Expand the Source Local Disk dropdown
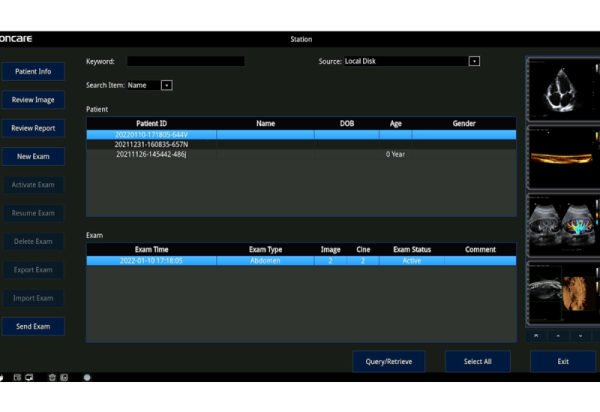Image resolution: width=600 pixels, height=412 pixels. click(474, 61)
